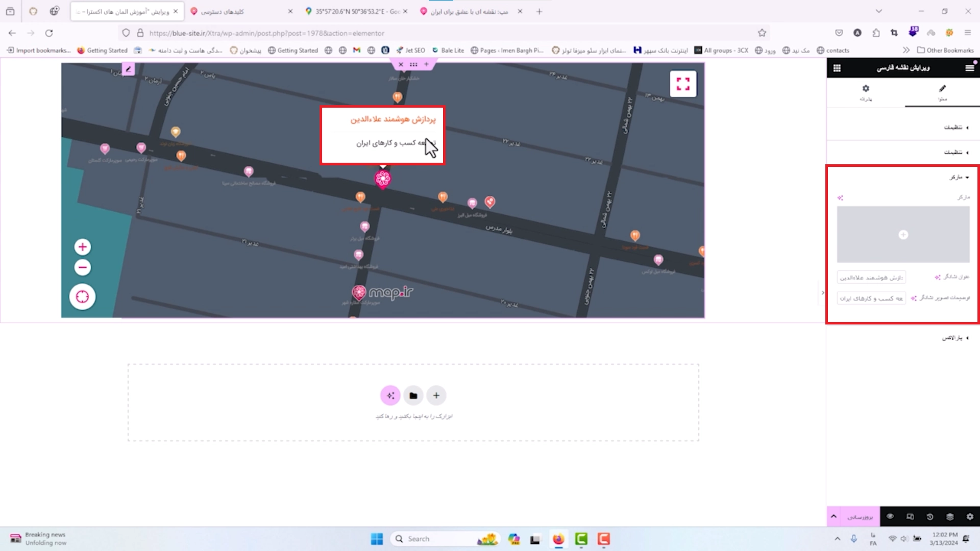Open the Elementor widgets grid panel
This screenshot has height=551, width=980.
tap(837, 68)
